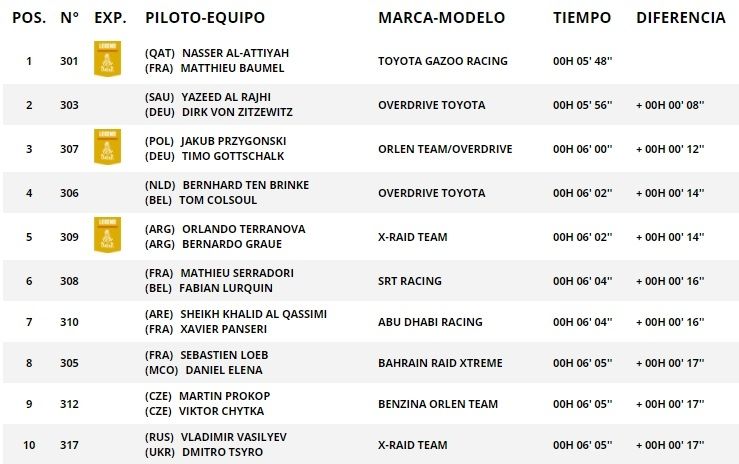739x464 pixels.
Task: Click Bahrain Raid Xtreme team name
Action: (x=440, y=363)
